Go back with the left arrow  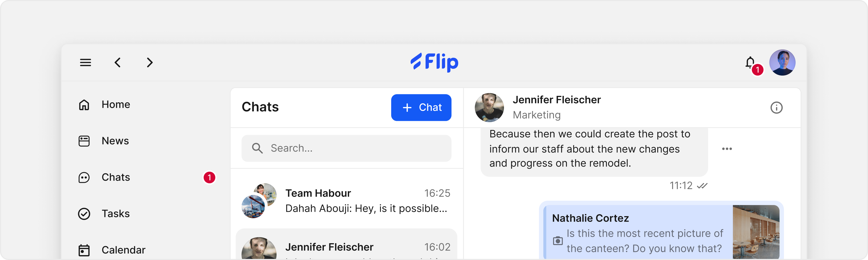[x=118, y=63]
